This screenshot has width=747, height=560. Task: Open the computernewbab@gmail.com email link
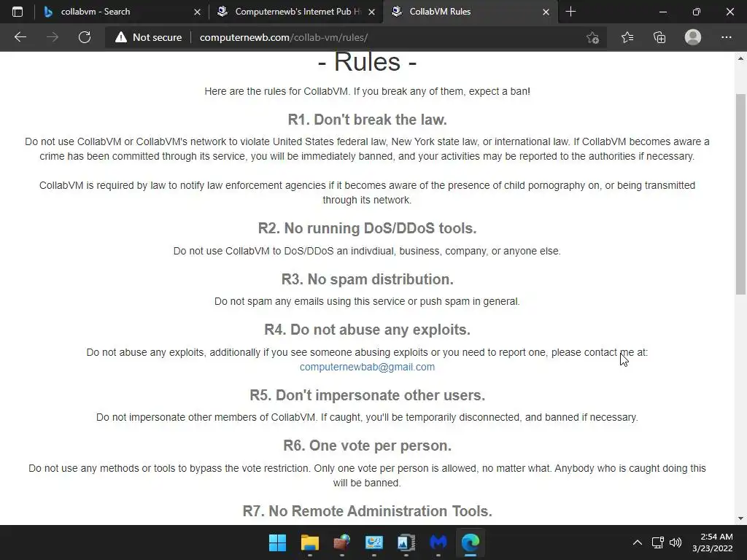point(367,367)
